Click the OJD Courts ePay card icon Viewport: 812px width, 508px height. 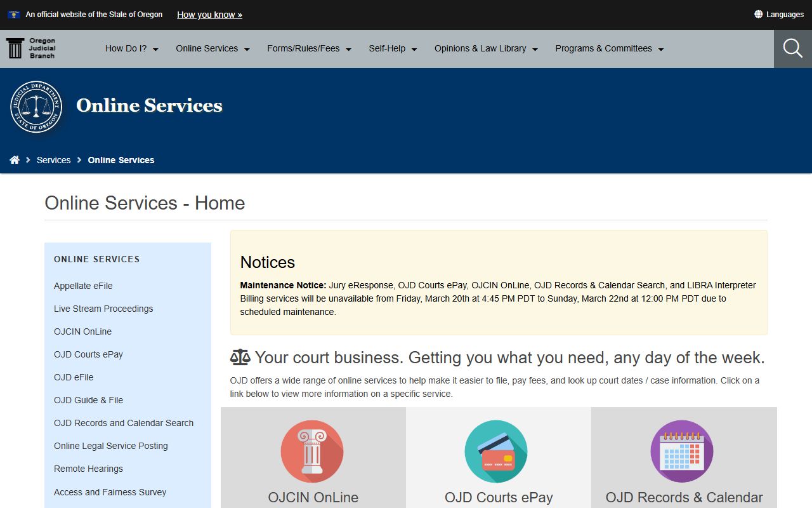point(496,451)
